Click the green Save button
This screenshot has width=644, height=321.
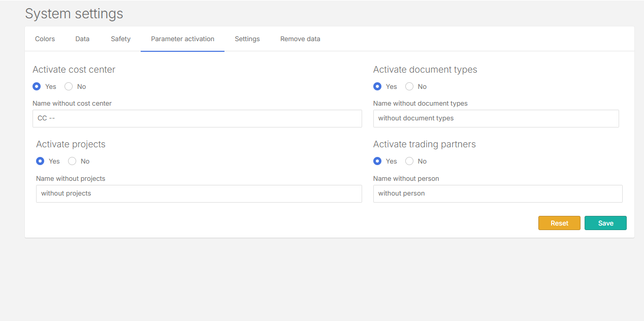[x=605, y=223]
